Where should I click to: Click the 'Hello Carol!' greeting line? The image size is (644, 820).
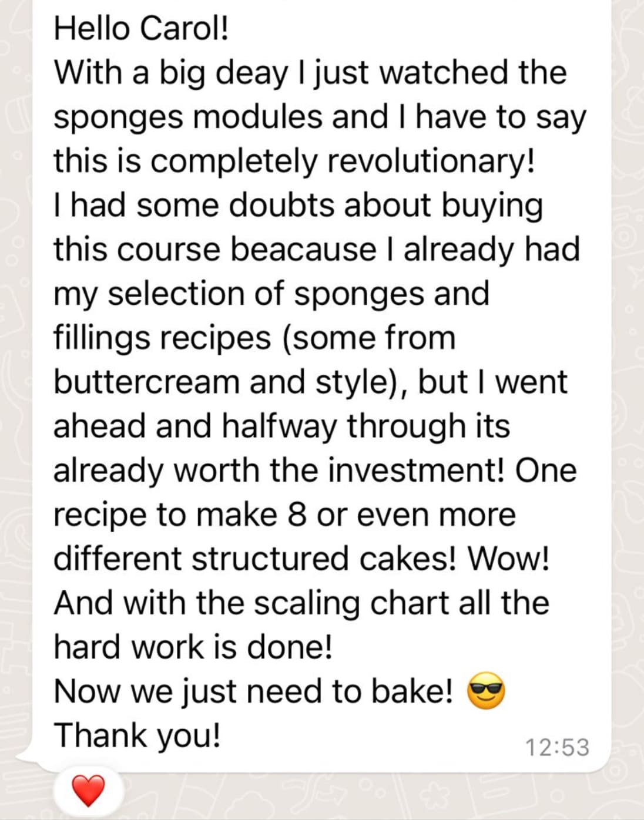coord(141,28)
